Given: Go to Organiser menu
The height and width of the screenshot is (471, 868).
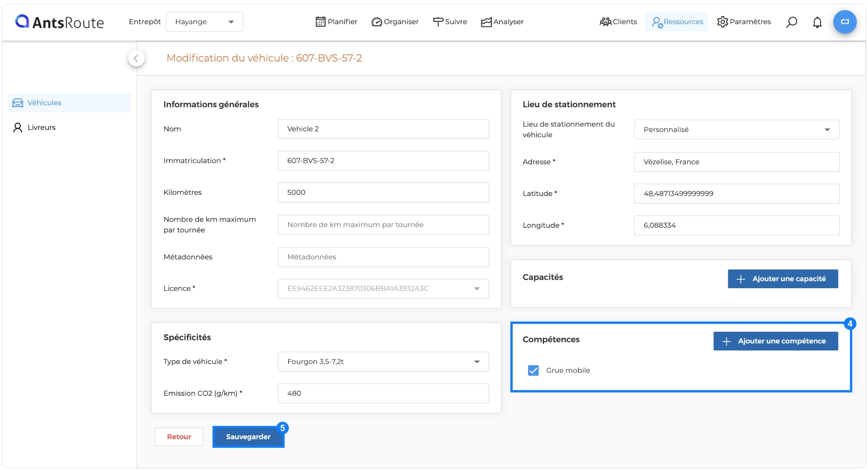Looking at the screenshot, I should [395, 22].
